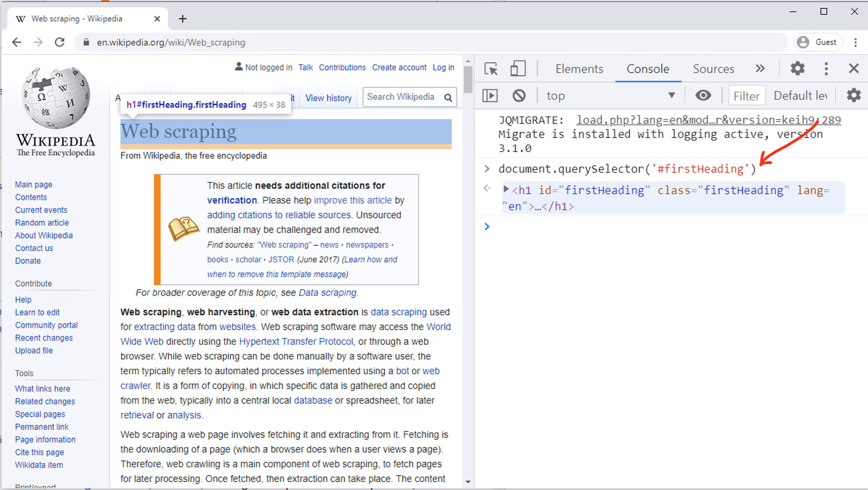Click the Filter input field
This screenshot has width=868, height=490.
tap(746, 96)
